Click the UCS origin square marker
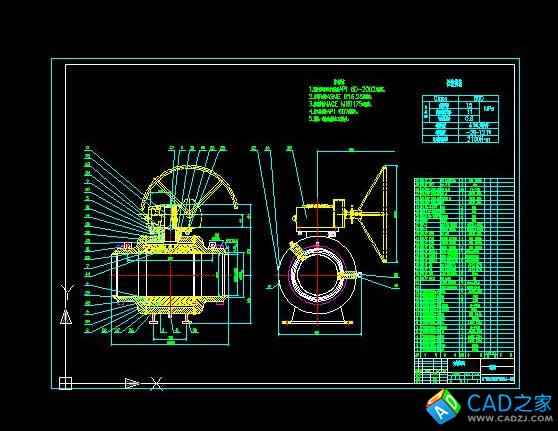This screenshot has height=431, width=558. pos(65,383)
